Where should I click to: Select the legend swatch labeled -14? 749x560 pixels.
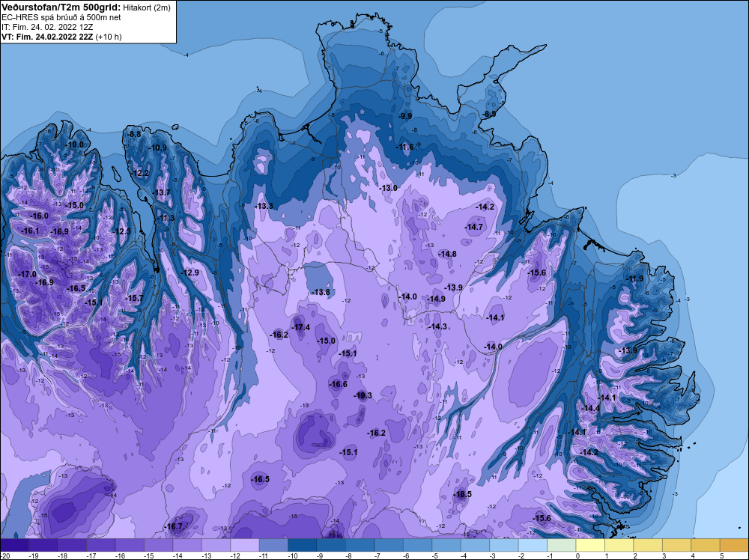point(187,545)
